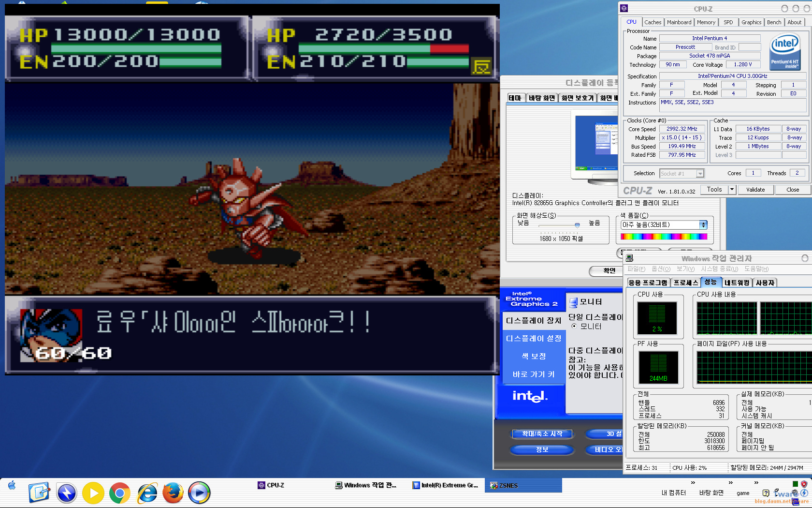This screenshot has height=508, width=812.
Task: Launch Google Chrome from the taskbar
Action: (119, 493)
